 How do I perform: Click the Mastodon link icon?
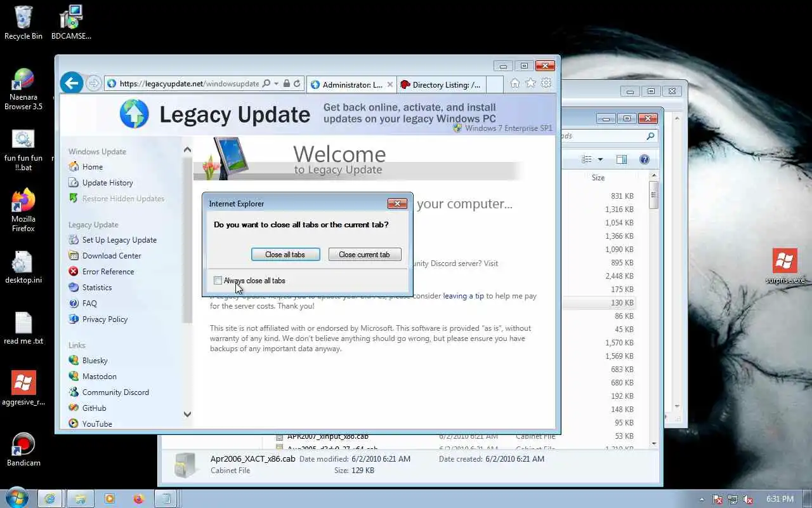point(74,377)
